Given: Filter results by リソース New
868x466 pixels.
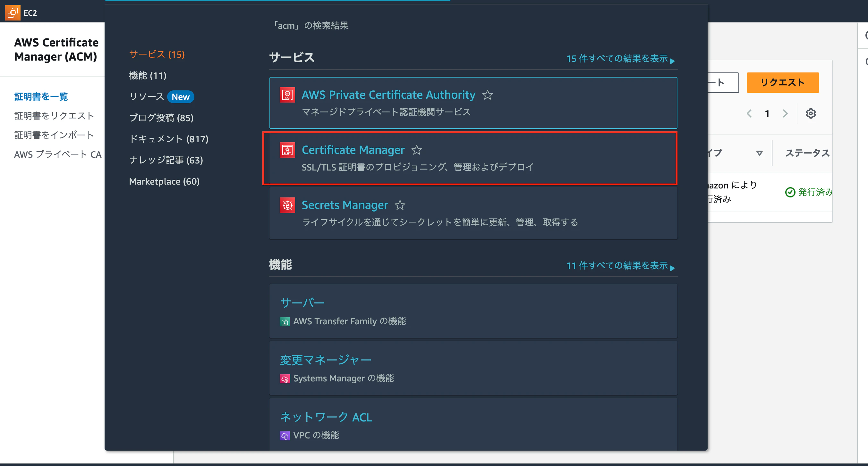Looking at the screenshot, I should pos(162,97).
